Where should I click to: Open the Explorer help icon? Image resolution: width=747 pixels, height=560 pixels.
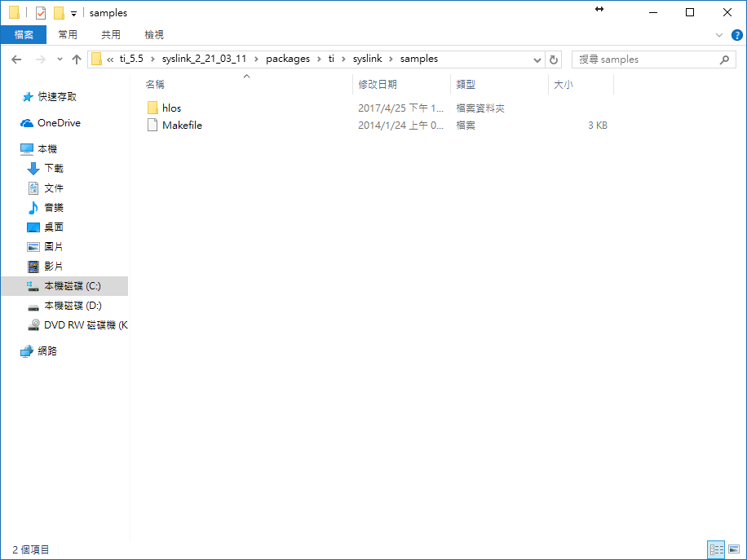(736, 35)
